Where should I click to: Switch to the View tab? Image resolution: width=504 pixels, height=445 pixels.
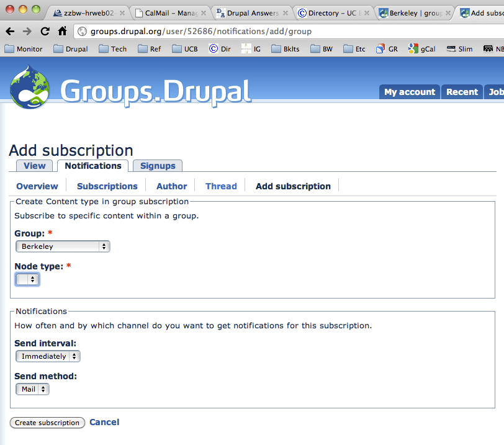tap(34, 166)
